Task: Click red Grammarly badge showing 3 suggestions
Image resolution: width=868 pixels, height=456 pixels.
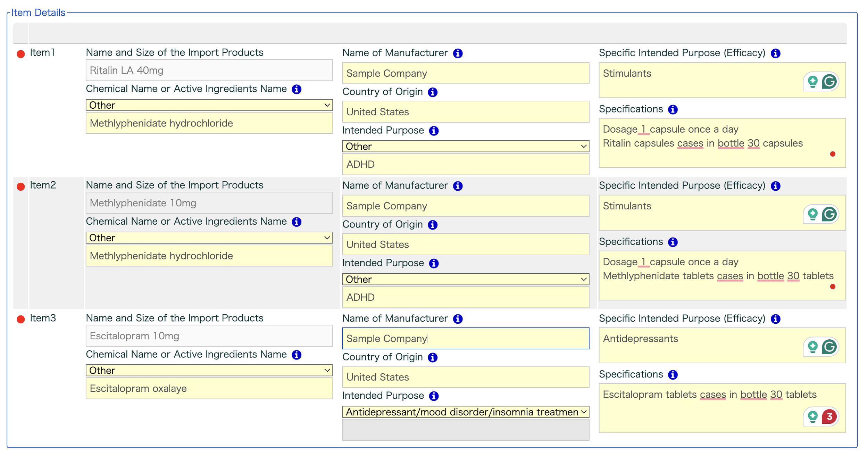Action: (x=829, y=416)
